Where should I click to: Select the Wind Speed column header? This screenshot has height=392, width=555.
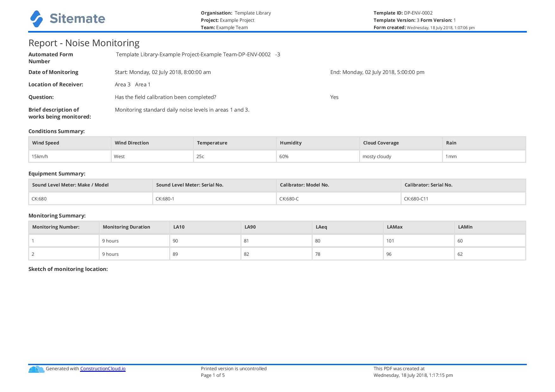(46, 143)
